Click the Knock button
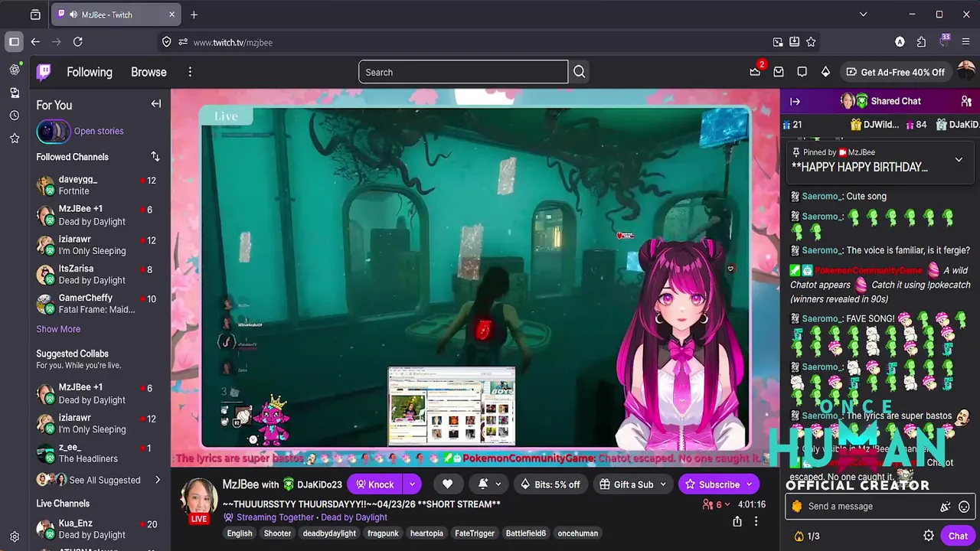The image size is (980, 551). [x=375, y=484]
